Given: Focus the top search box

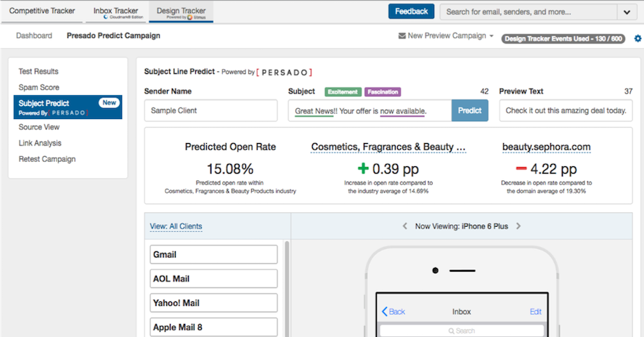Looking at the screenshot, I should click(x=529, y=12).
